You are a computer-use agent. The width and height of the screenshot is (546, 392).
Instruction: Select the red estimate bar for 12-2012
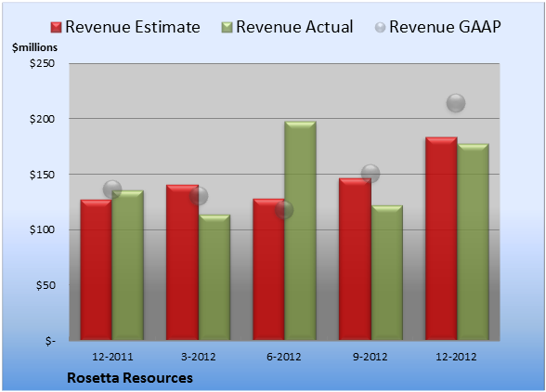point(441,239)
